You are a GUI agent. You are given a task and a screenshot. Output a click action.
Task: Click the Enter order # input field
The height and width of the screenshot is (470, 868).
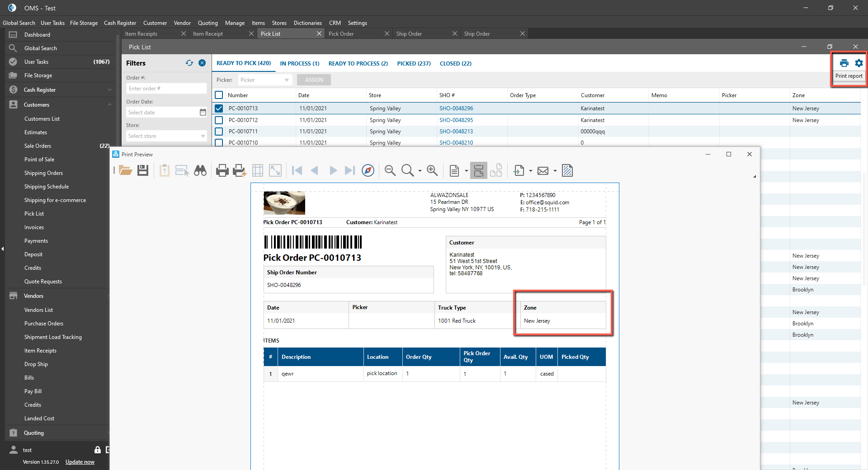166,89
